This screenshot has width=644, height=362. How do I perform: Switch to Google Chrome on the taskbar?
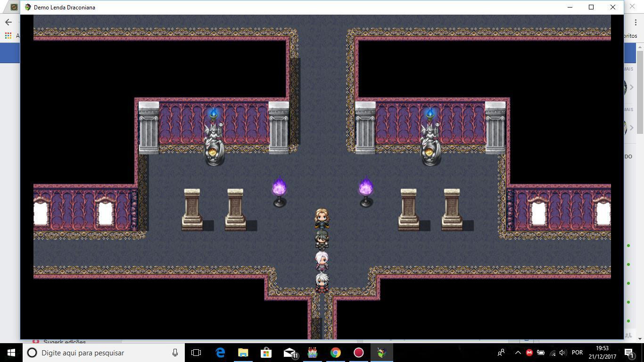[335, 353]
